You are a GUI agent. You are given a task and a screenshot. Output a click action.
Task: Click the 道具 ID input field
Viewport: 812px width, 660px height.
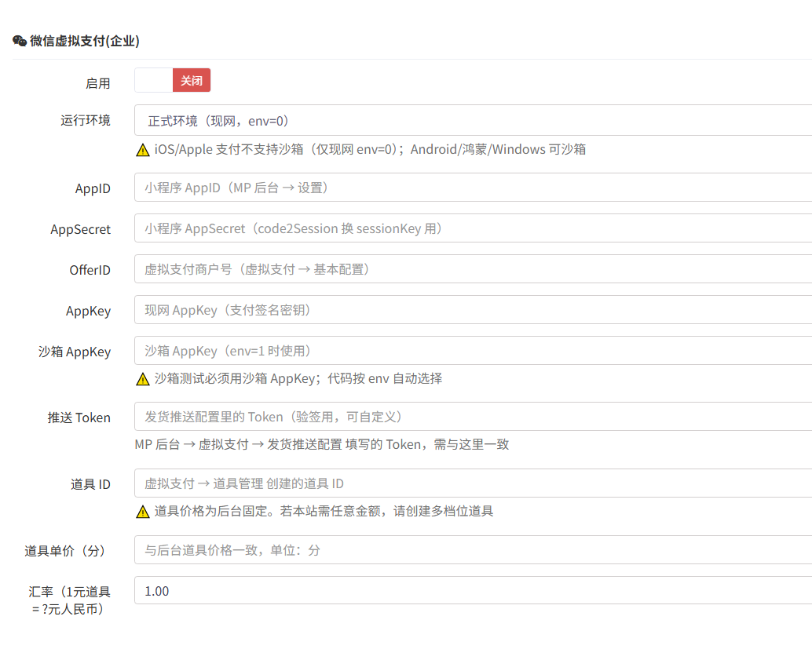pos(473,483)
